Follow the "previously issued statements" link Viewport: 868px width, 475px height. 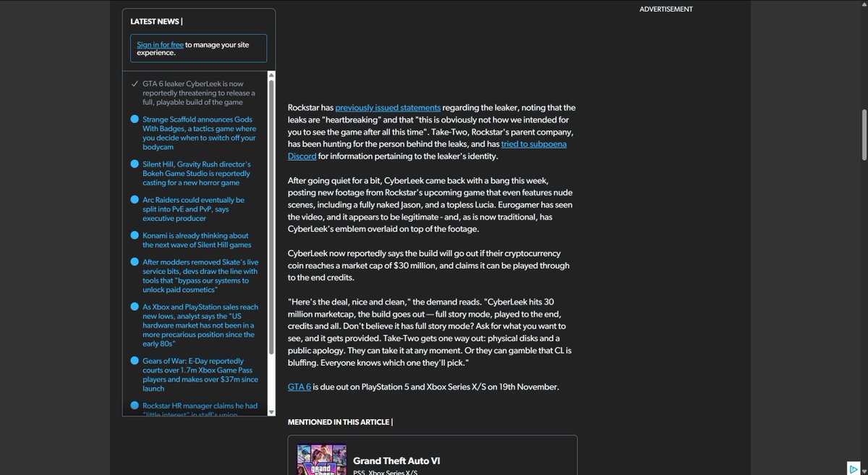[x=388, y=108]
